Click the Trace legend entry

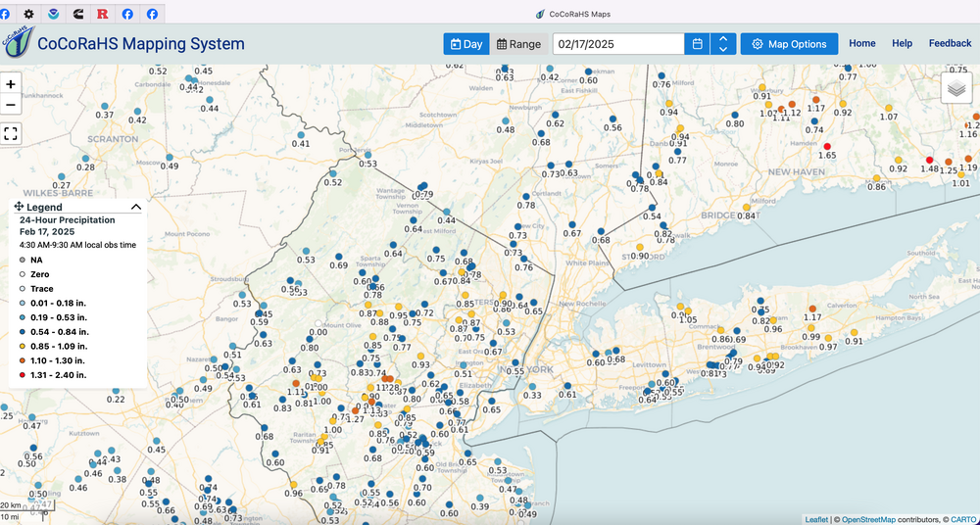(42, 289)
